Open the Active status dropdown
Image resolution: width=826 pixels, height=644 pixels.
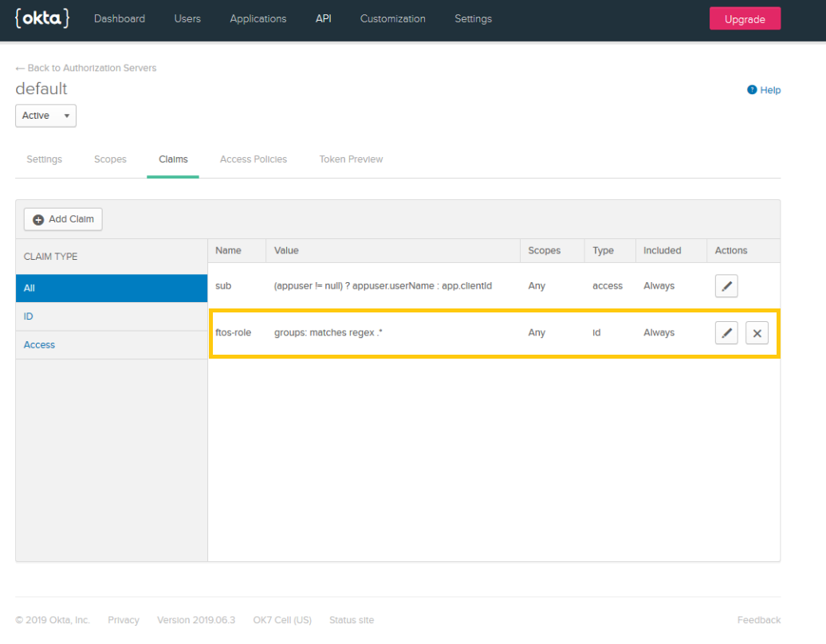point(45,115)
